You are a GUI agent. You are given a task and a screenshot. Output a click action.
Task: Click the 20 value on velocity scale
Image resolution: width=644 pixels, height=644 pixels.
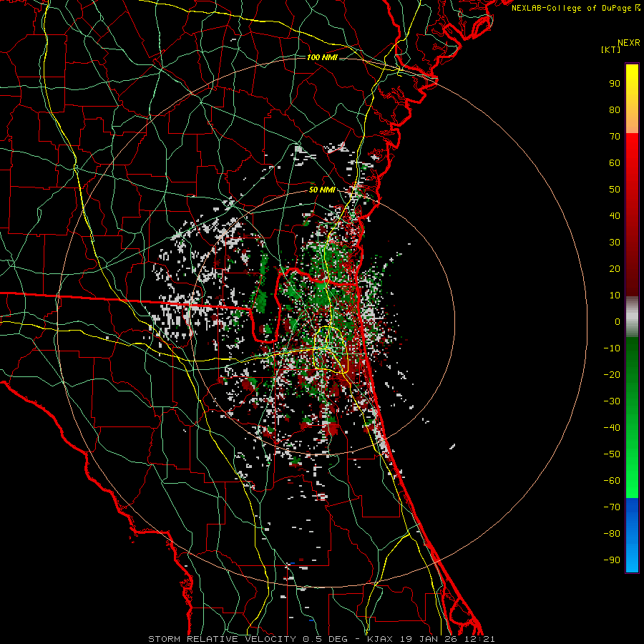coord(615,268)
